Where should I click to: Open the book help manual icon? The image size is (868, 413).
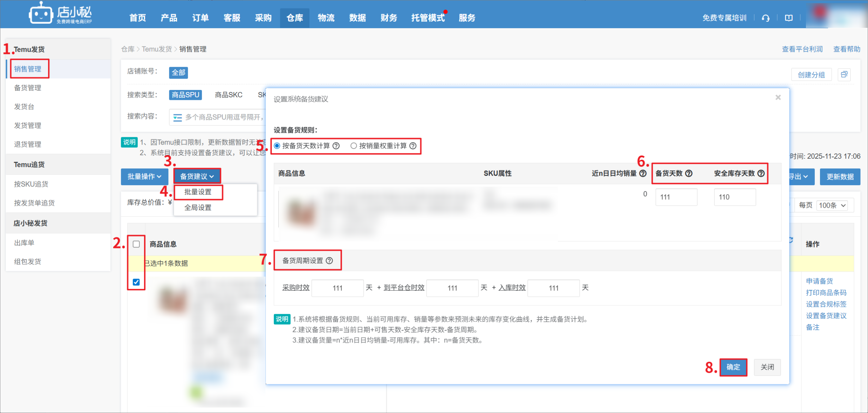point(789,18)
